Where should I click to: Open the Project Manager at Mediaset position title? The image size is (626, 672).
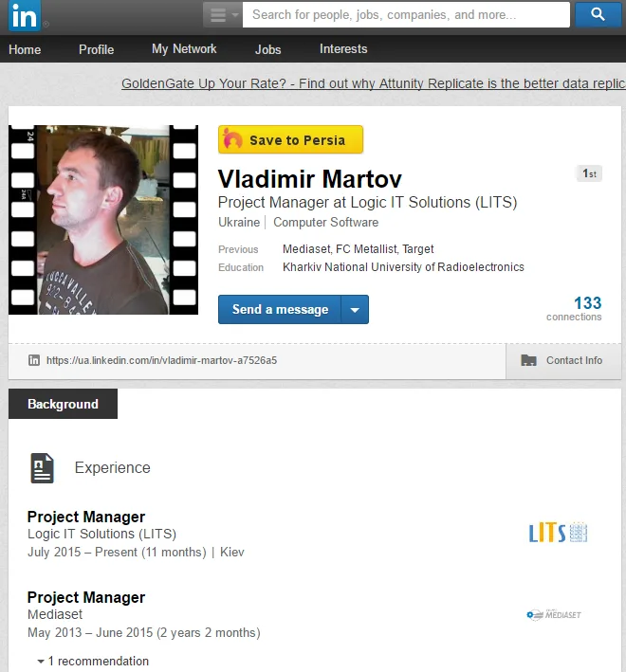click(x=86, y=597)
